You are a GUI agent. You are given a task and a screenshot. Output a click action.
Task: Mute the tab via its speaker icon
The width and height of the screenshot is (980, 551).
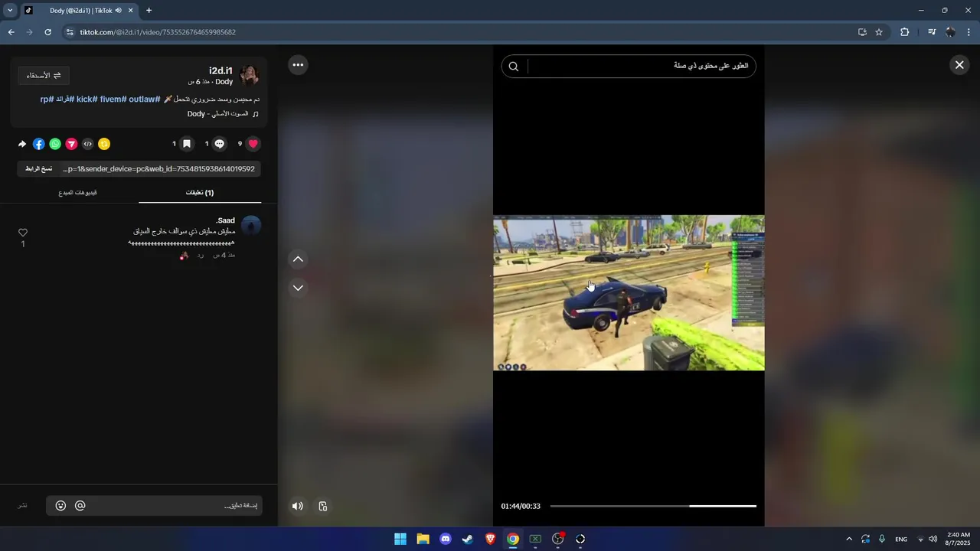(x=119, y=11)
